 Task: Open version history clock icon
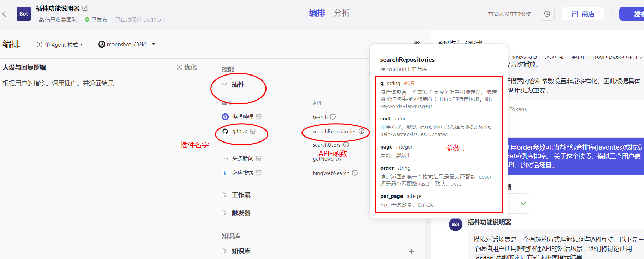[547, 14]
